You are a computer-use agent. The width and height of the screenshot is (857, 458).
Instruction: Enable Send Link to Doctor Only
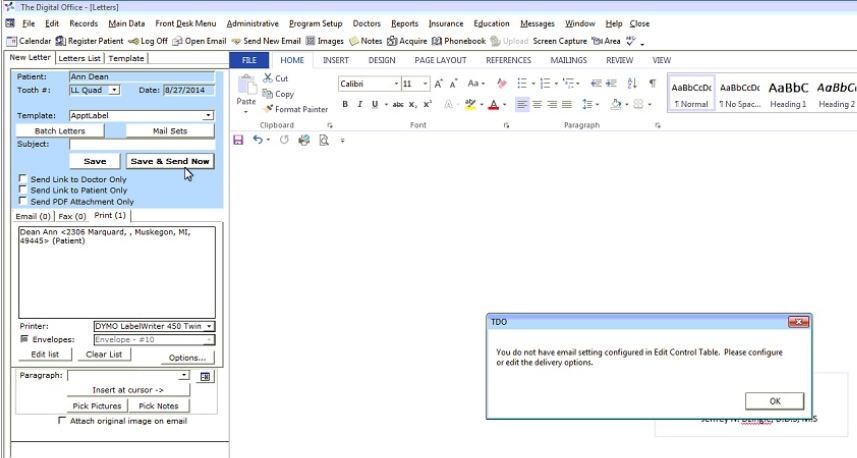pyautogui.click(x=23, y=179)
